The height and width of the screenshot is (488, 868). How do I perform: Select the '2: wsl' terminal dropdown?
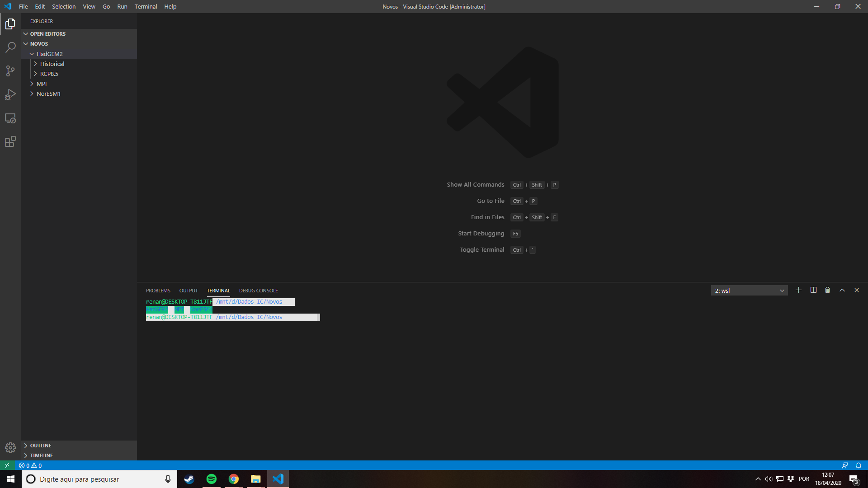point(749,291)
